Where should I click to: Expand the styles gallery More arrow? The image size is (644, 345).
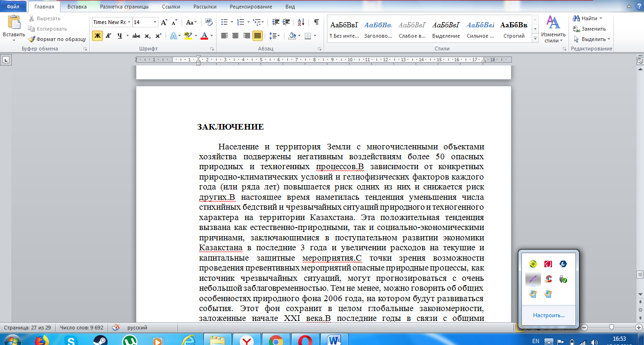[535, 38]
